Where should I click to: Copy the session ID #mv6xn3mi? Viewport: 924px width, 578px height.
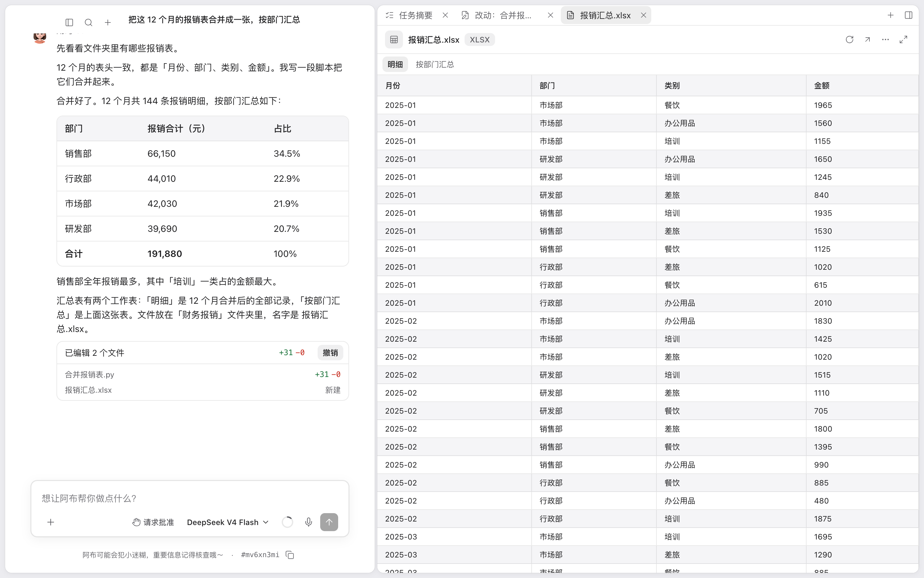point(290,555)
